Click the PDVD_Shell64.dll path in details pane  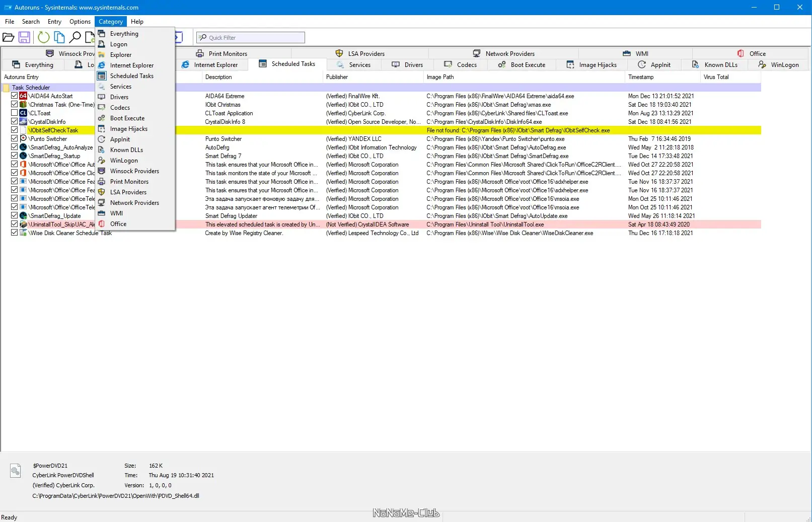point(116,496)
